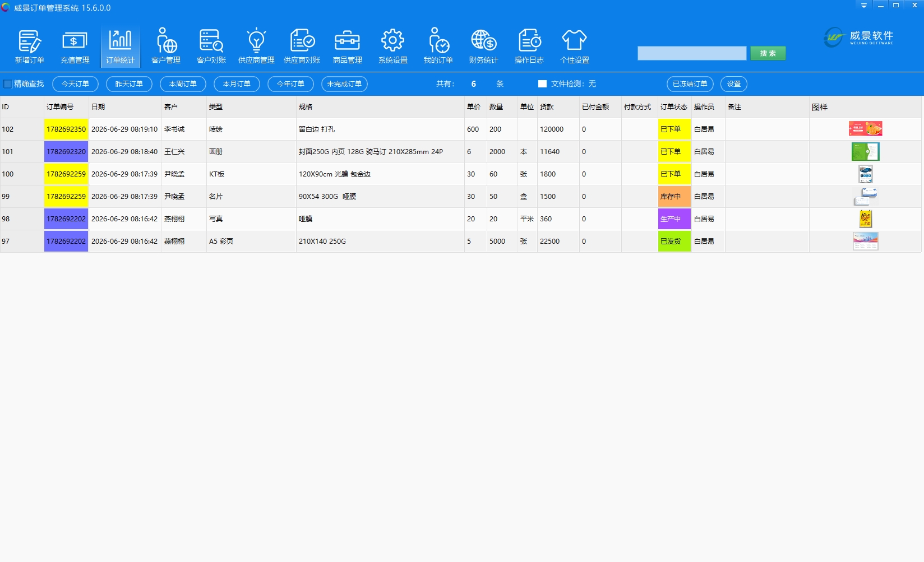View 已冻结订单 frozen orders
The width and height of the screenshot is (924, 562).
pos(690,84)
